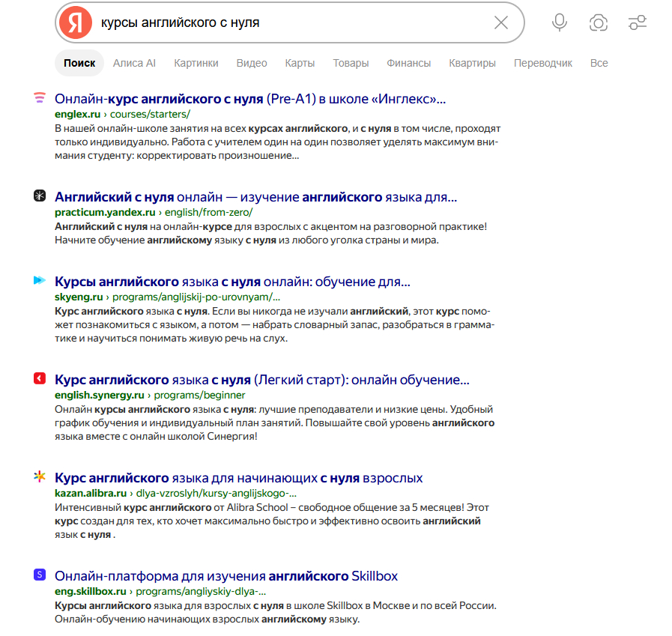
Task: Click the Skyeng favicon
Action: pos(40,280)
